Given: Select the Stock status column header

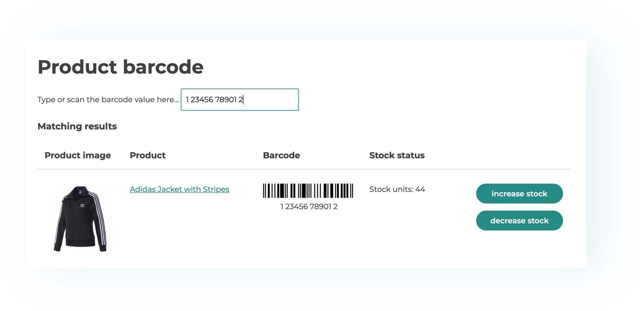Looking at the screenshot, I should [397, 155].
